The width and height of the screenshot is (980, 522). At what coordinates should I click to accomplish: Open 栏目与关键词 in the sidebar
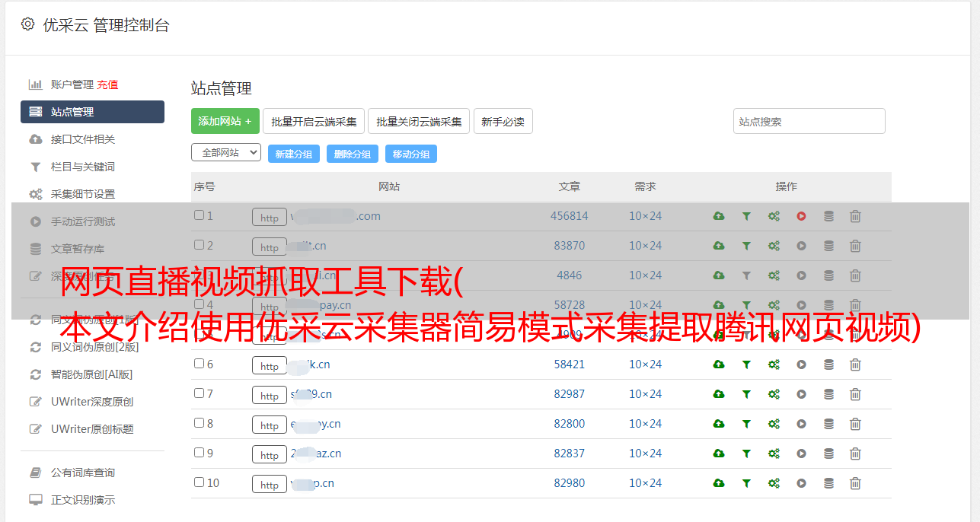click(x=83, y=167)
